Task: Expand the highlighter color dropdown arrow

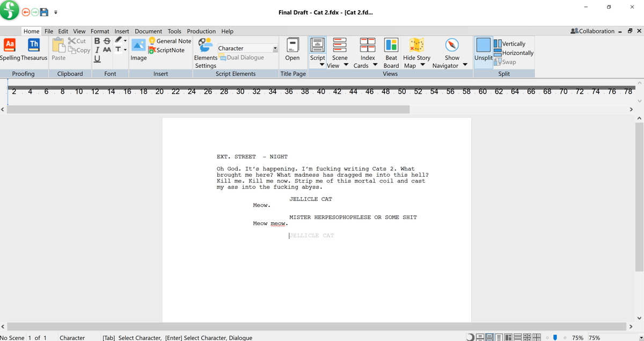Action: 125,40
